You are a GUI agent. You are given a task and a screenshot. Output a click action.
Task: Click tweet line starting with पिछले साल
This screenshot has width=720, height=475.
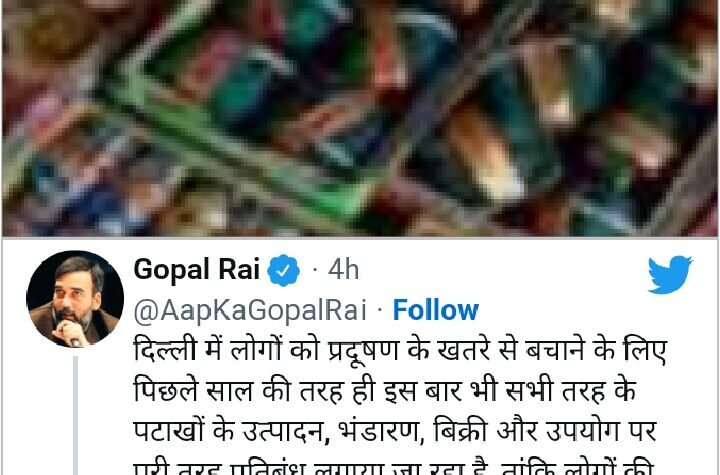click(x=385, y=391)
